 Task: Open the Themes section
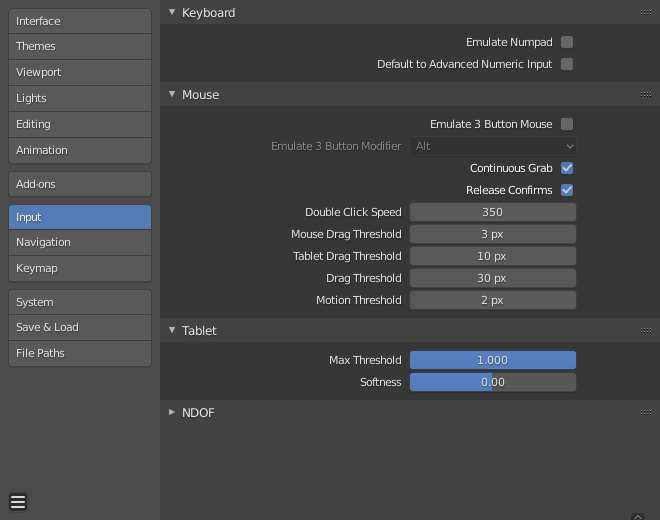(80, 46)
